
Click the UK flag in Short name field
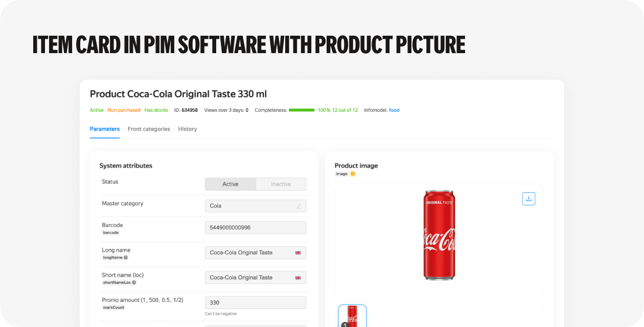tap(298, 278)
